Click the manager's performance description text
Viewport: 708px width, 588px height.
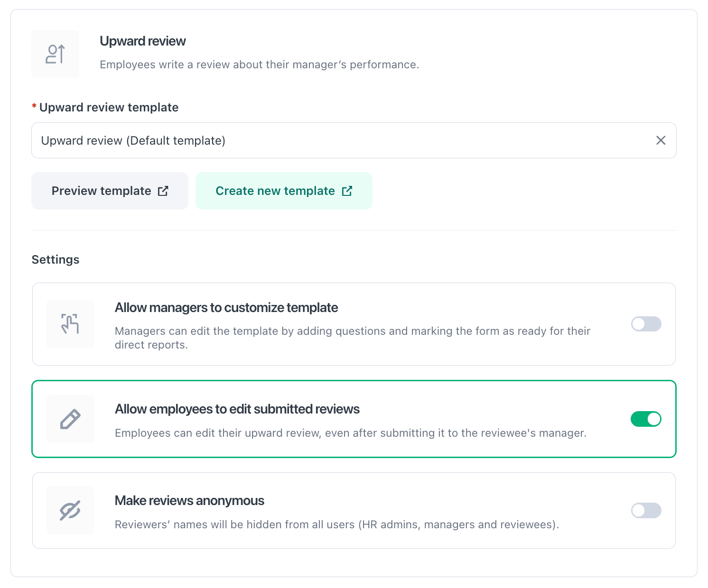click(x=259, y=64)
